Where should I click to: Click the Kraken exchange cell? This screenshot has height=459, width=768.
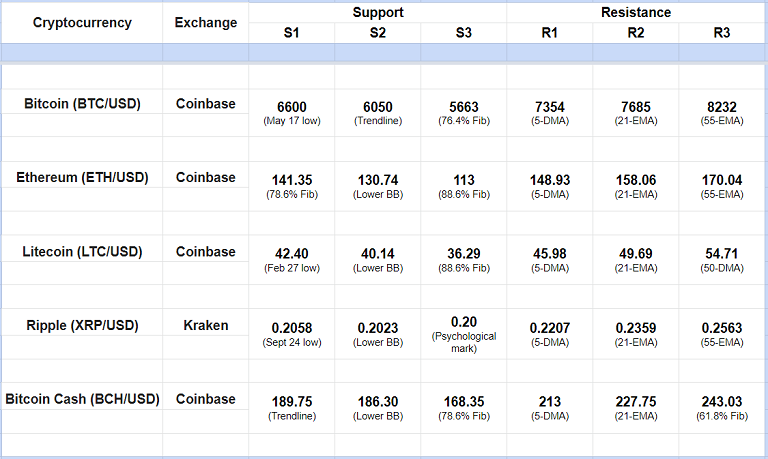[x=205, y=325]
